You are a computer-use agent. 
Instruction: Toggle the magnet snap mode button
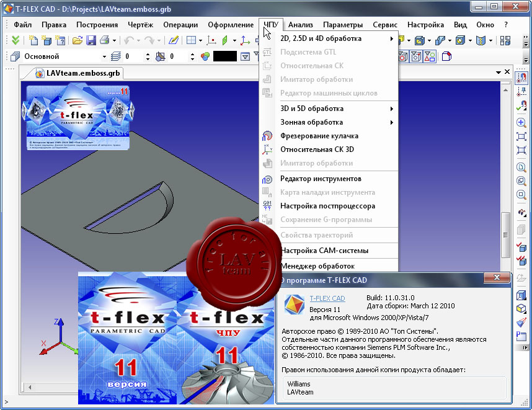[521, 78]
